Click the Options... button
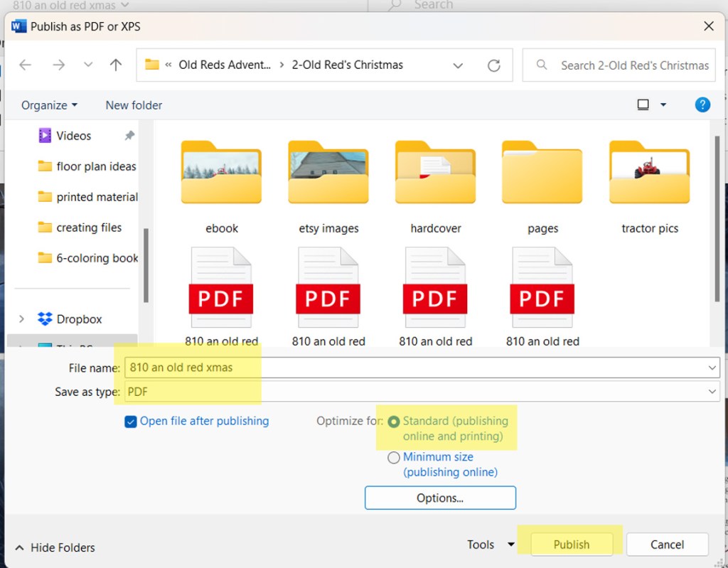Image resolution: width=728 pixels, height=568 pixels. pyautogui.click(x=440, y=498)
